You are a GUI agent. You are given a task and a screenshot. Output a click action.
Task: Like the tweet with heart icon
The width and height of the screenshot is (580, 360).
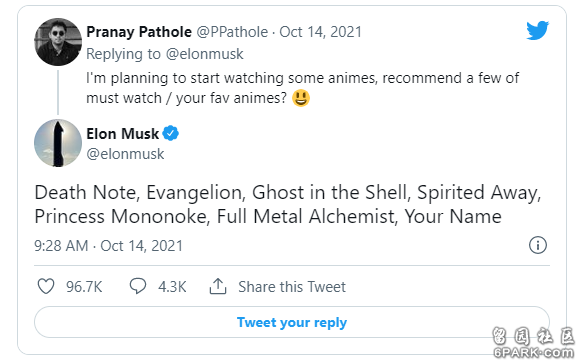pos(46,286)
